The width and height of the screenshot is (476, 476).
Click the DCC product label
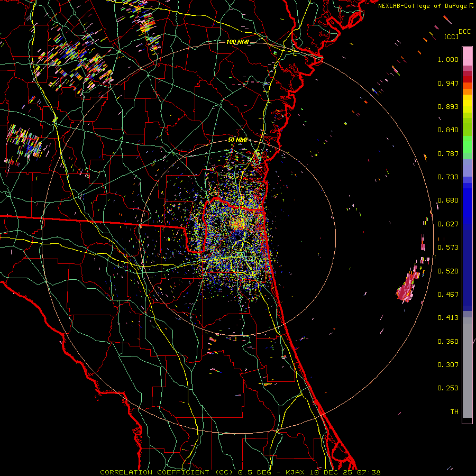click(x=465, y=32)
